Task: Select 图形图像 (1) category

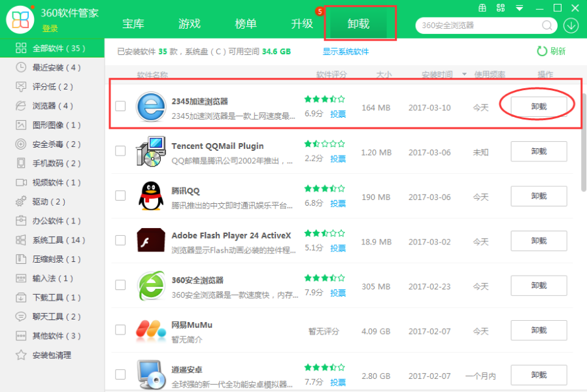Action: 52,125
